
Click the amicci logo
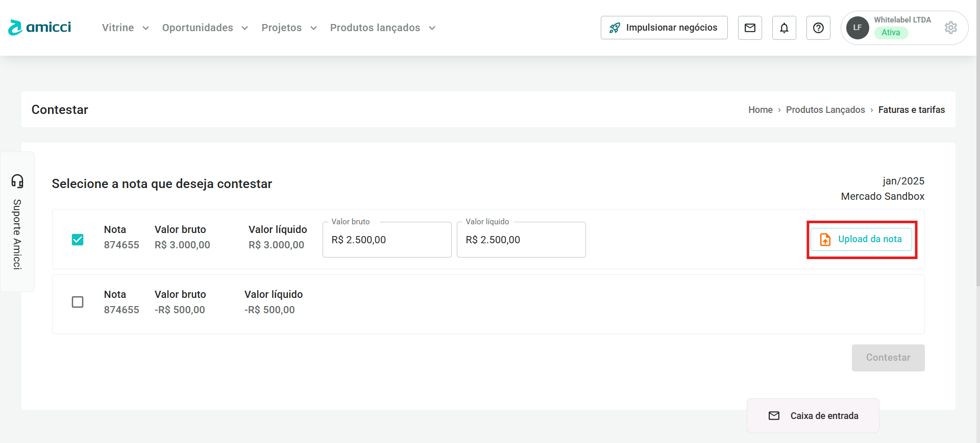click(40, 28)
